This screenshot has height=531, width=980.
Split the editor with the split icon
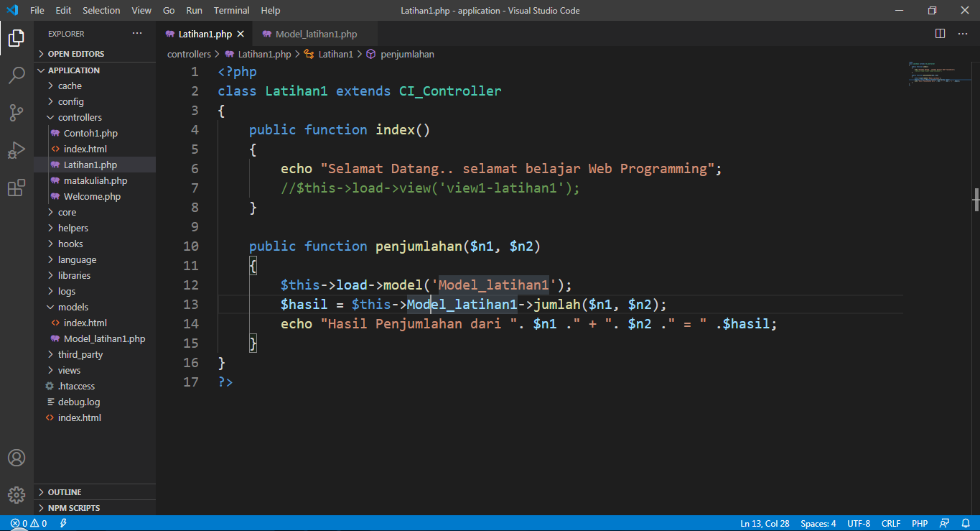tap(939, 32)
